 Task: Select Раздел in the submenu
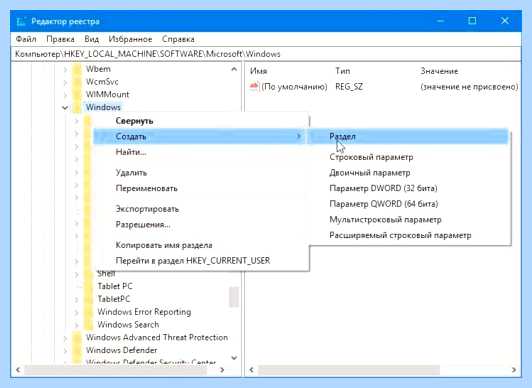[408, 136]
